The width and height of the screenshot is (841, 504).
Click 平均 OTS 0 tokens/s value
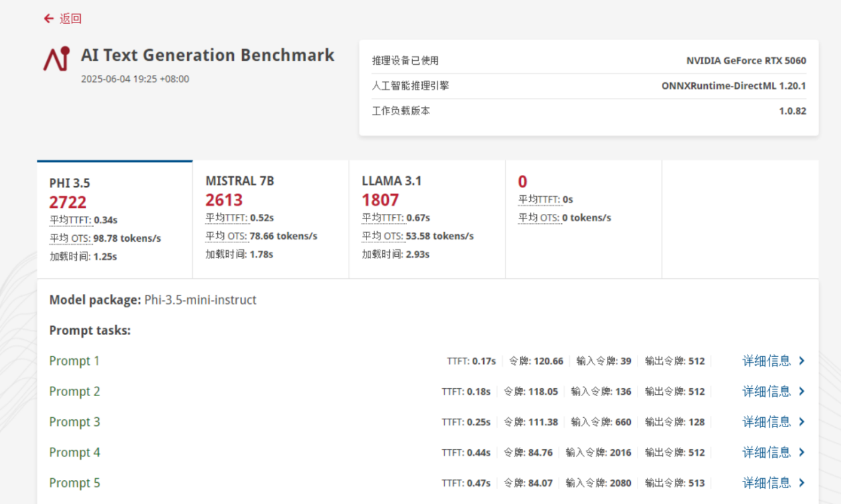pyautogui.click(x=587, y=217)
